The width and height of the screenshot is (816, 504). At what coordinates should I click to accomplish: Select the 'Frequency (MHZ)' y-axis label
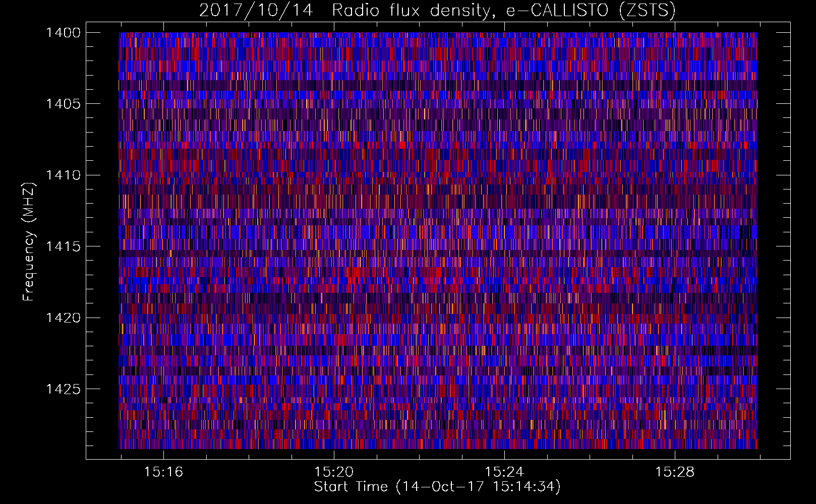coord(29,241)
